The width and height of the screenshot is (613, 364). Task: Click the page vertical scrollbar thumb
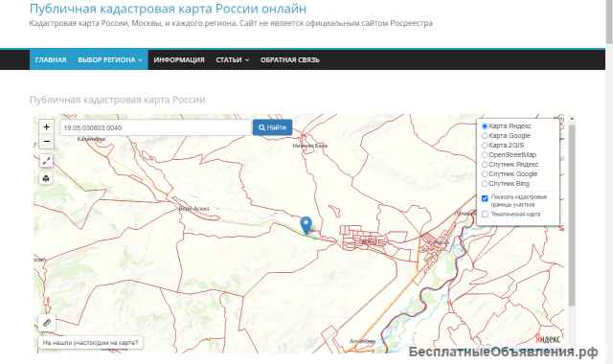pyautogui.click(x=609, y=21)
